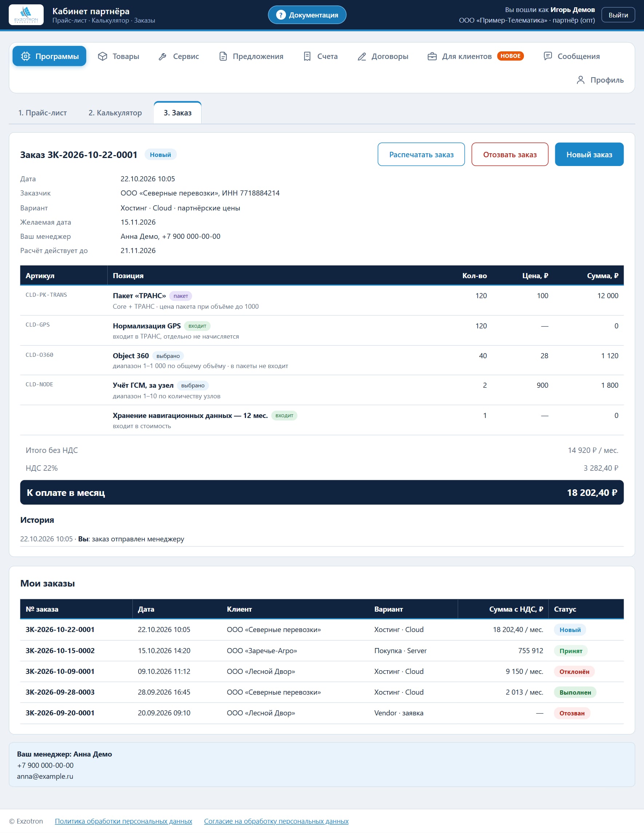
Task: Click the receipt icon next to Счета
Action: point(307,56)
